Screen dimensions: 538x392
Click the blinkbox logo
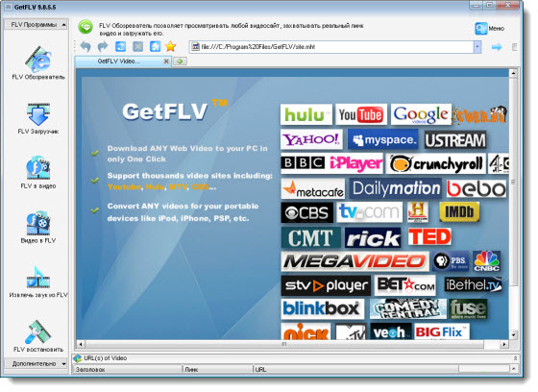click(x=322, y=309)
